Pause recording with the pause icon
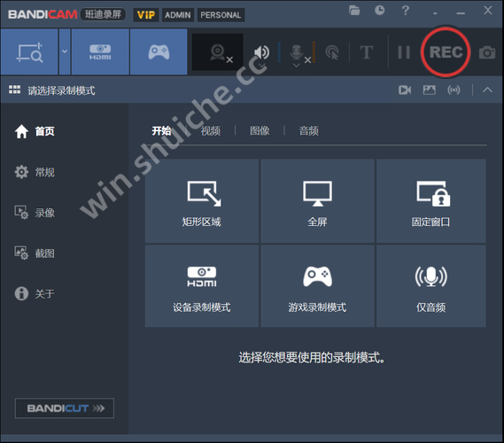Viewport: 504px width, 443px height. 404,52
